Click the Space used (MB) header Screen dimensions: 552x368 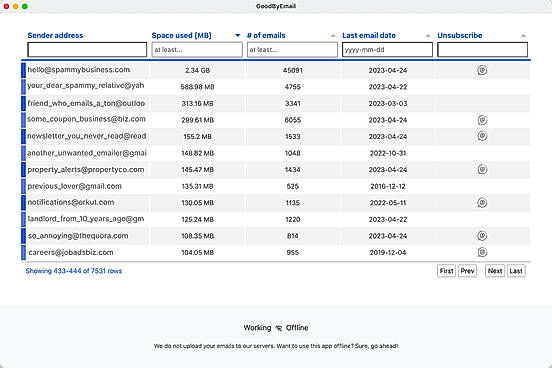182,35
